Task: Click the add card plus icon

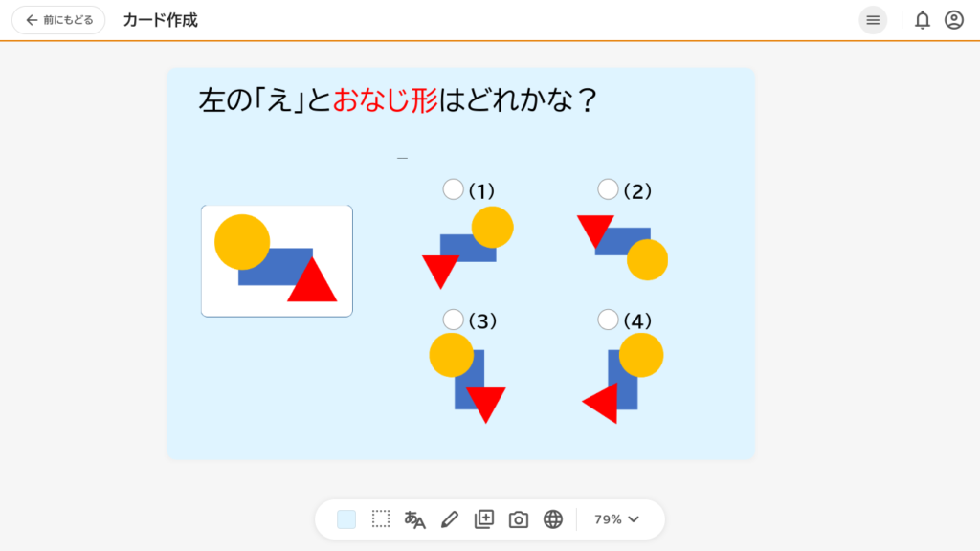Action: [x=483, y=519]
